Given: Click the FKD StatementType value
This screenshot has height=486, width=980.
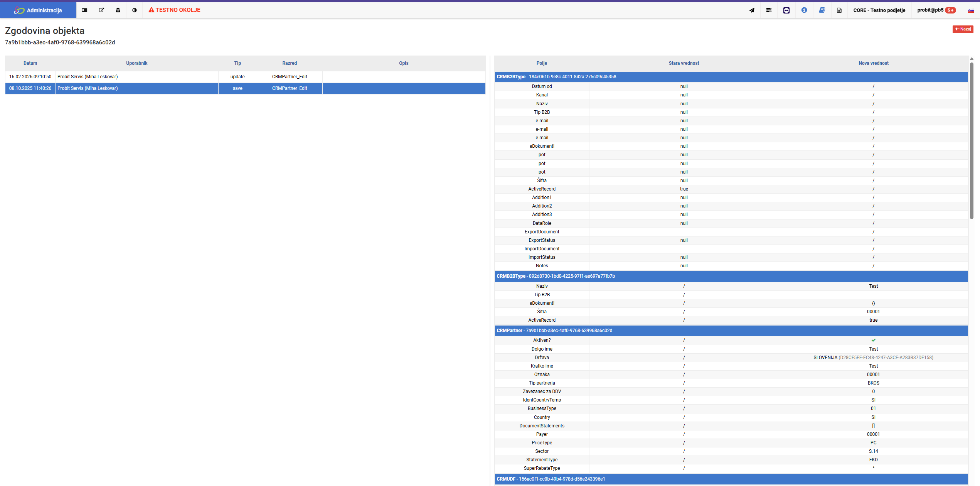Looking at the screenshot, I should click(x=874, y=460).
